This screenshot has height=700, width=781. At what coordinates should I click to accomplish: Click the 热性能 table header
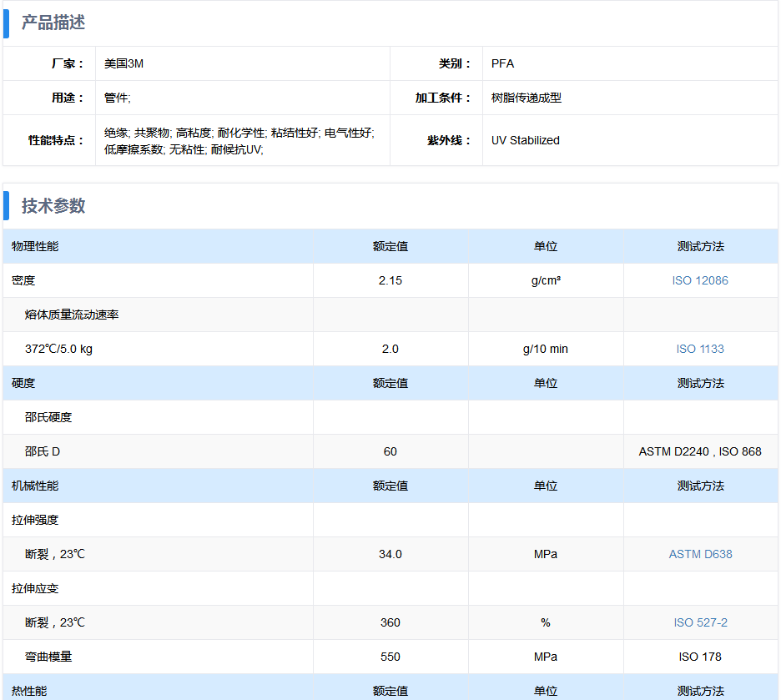(x=29, y=690)
